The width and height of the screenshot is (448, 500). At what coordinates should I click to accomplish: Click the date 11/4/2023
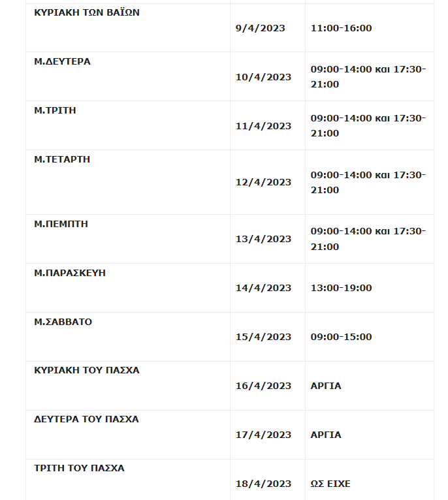pyautogui.click(x=263, y=126)
